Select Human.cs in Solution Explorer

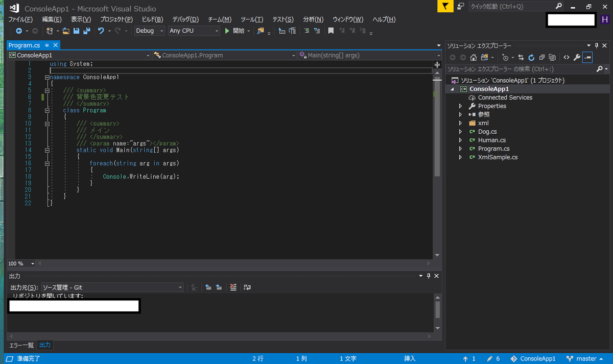492,140
